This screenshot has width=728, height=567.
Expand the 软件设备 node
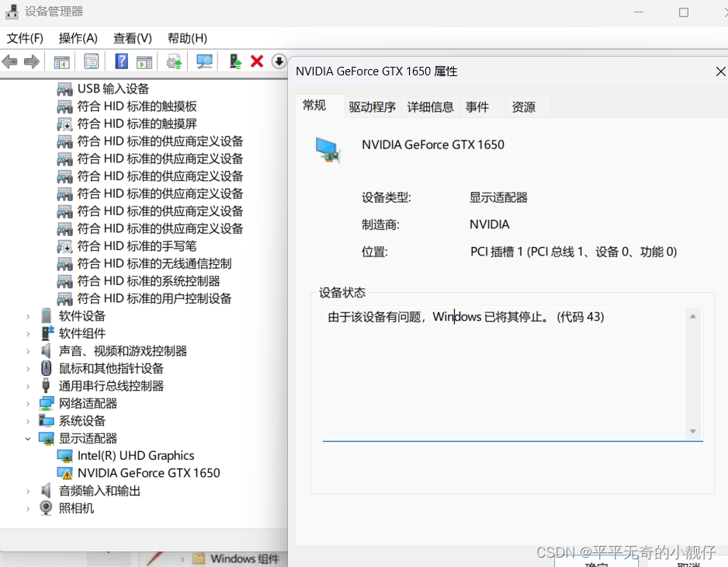click(28, 316)
